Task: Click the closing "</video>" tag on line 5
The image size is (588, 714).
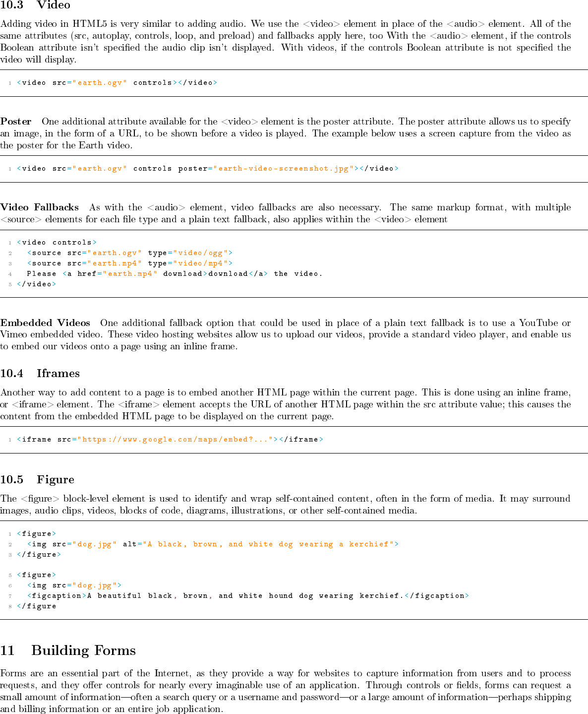Action: coord(37,284)
